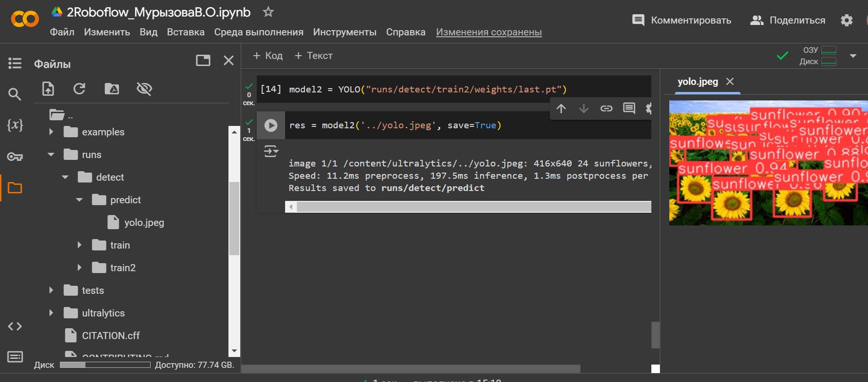Open the search sidebar icon
This screenshot has width=868, height=382.
(x=15, y=94)
